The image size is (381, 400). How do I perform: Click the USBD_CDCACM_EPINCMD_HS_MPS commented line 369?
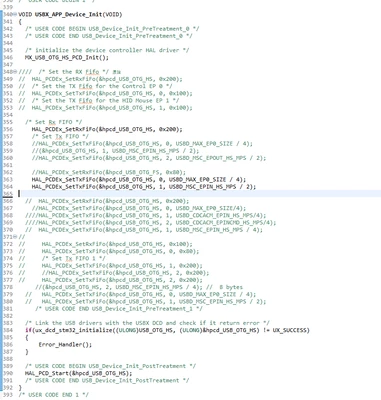[x=151, y=223]
